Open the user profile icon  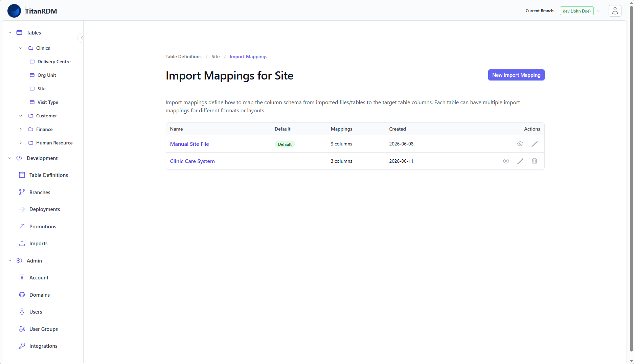click(615, 11)
